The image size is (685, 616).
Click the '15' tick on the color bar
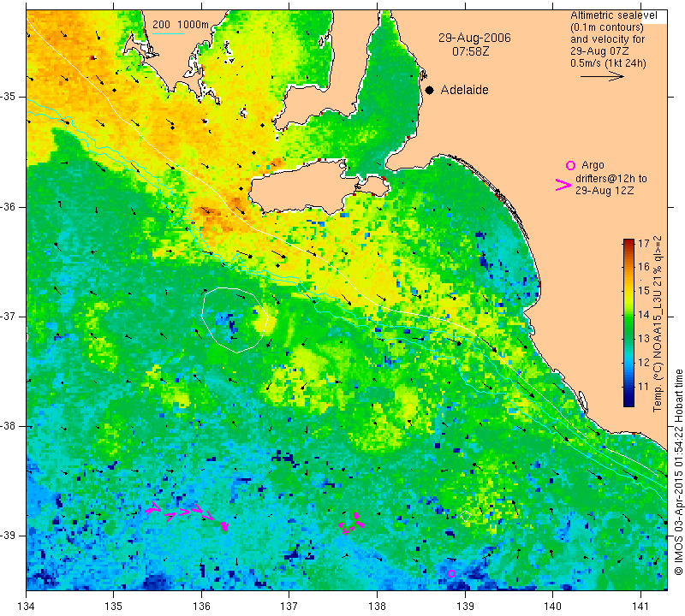[644, 291]
